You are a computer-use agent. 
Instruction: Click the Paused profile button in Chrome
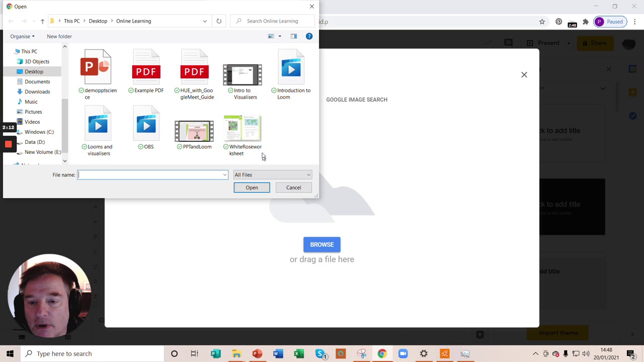[610, 22]
